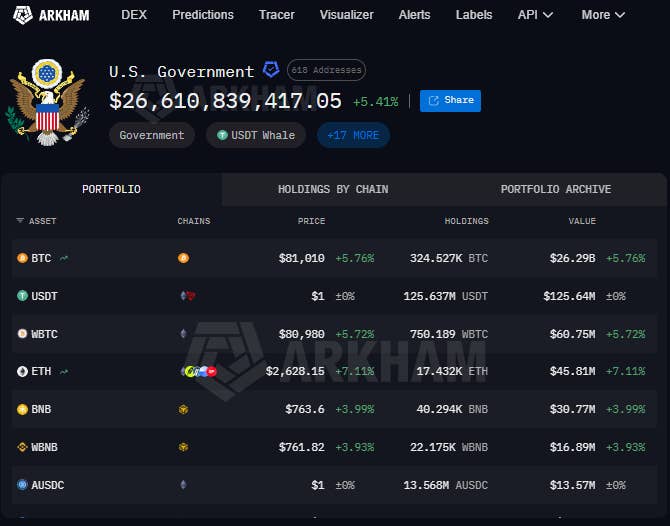This screenshot has width=670, height=526.
Task: Click the ETH price $2,628.15
Action: point(295,371)
